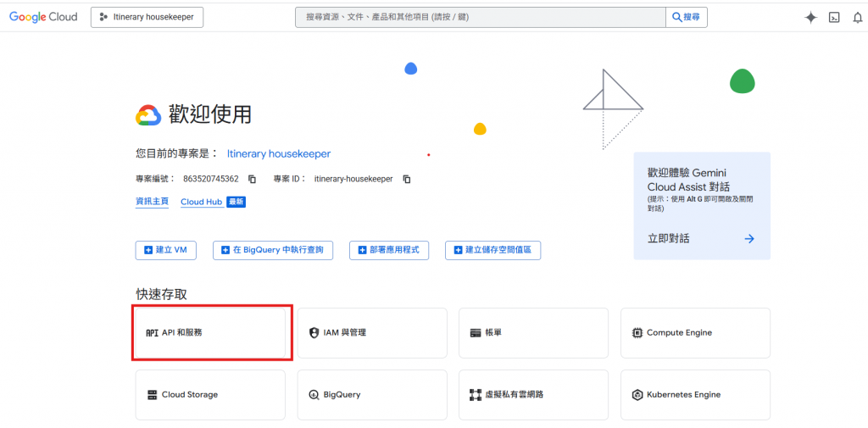Open the API 和服務 quick access card
Screen dimensions: 868x428
pos(210,333)
